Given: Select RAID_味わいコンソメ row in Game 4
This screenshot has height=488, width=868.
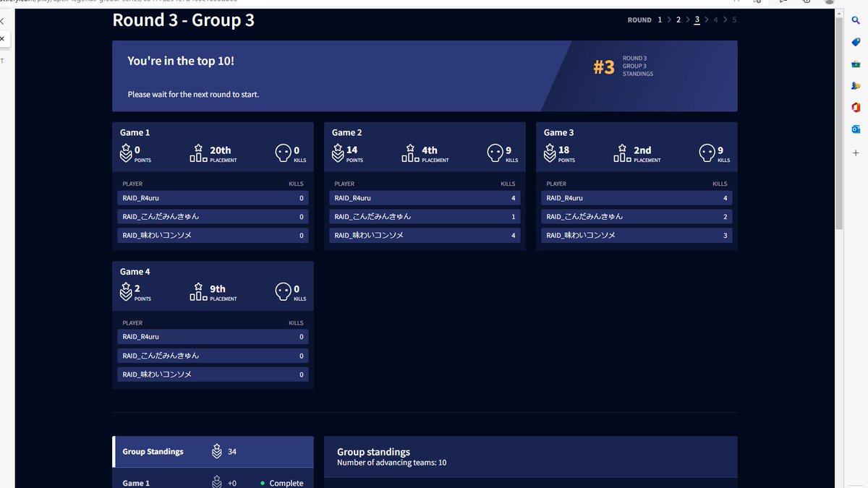Looking at the screenshot, I should (x=213, y=374).
